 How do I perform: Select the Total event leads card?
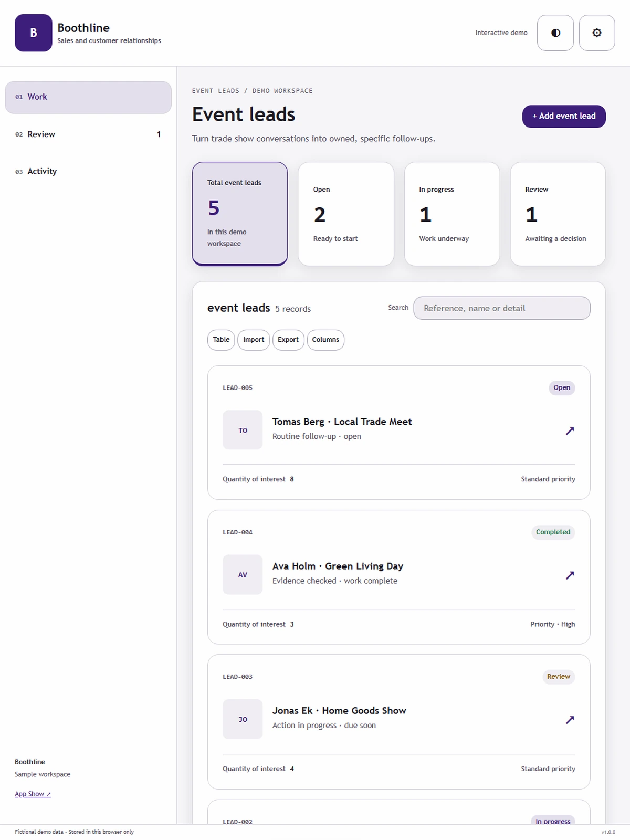point(240,214)
